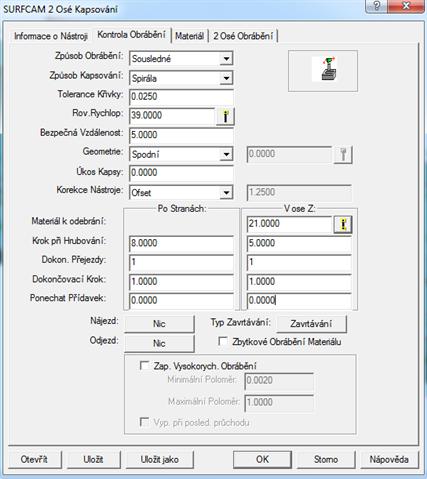The width and height of the screenshot is (427, 479).
Task: Open the Geometrie Spodní dropdown
Action: pos(226,154)
